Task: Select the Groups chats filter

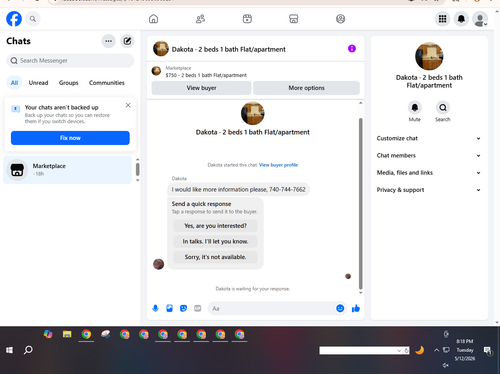Action: [69, 83]
